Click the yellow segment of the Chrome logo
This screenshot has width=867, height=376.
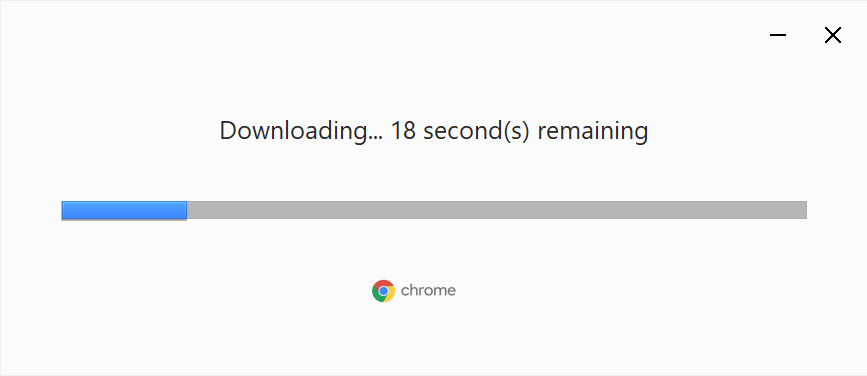coord(390,296)
